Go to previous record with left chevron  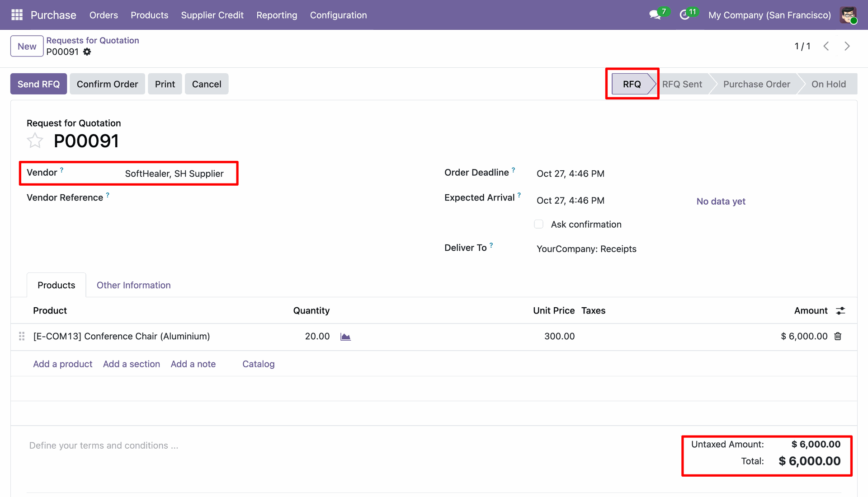pyautogui.click(x=826, y=46)
